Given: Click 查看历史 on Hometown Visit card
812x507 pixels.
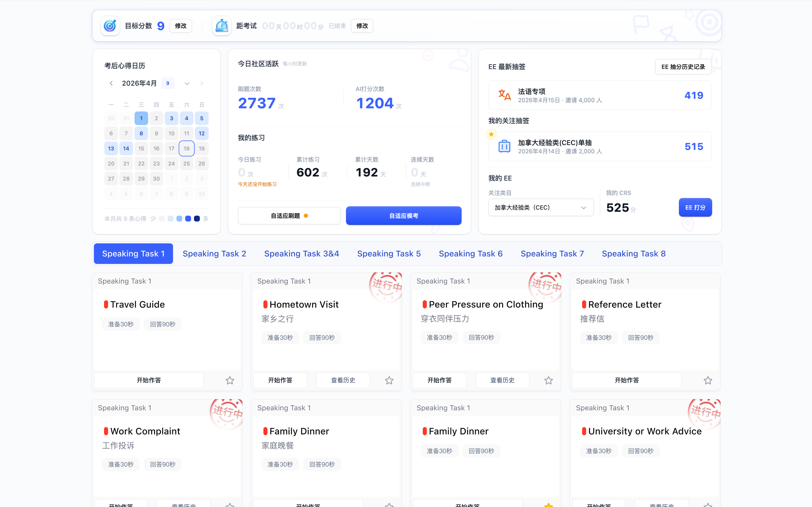Looking at the screenshot, I should (x=343, y=380).
